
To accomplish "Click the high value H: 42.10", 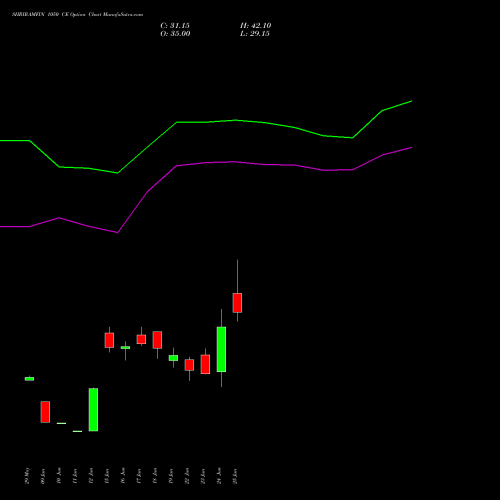I will tap(256, 26).
